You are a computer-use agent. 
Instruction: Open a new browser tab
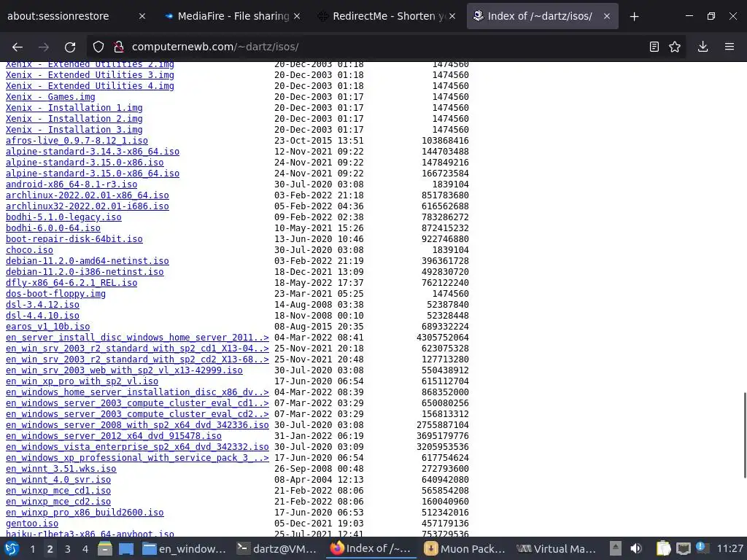[634, 17]
